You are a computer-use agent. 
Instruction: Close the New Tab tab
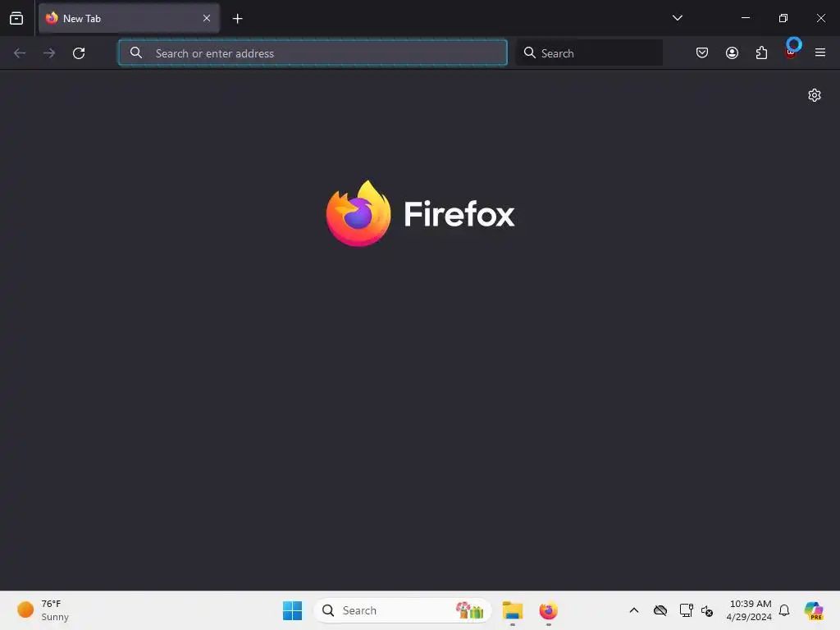[x=206, y=18]
